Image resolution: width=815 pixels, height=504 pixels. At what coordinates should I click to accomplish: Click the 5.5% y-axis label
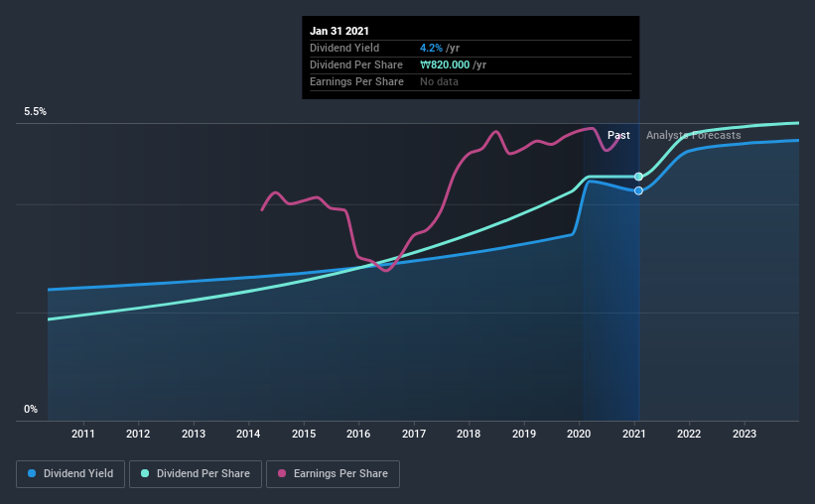point(35,112)
